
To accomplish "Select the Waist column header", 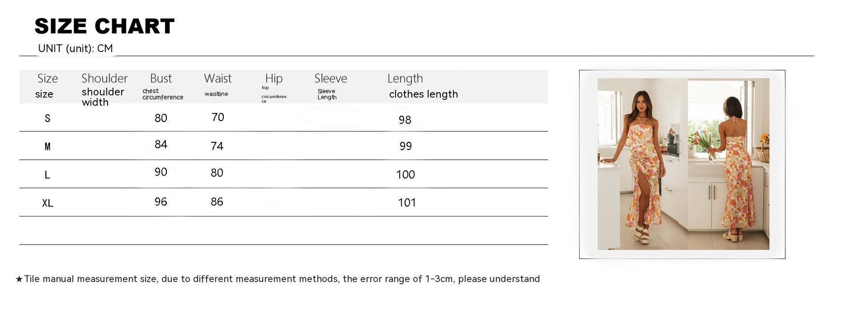I will pos(217,79).
